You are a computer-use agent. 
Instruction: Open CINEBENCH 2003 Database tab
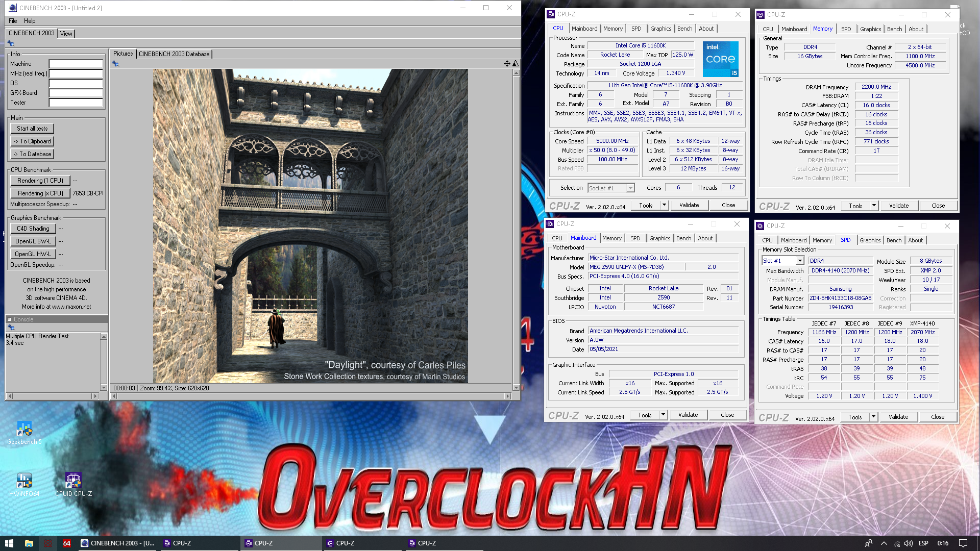174,54
